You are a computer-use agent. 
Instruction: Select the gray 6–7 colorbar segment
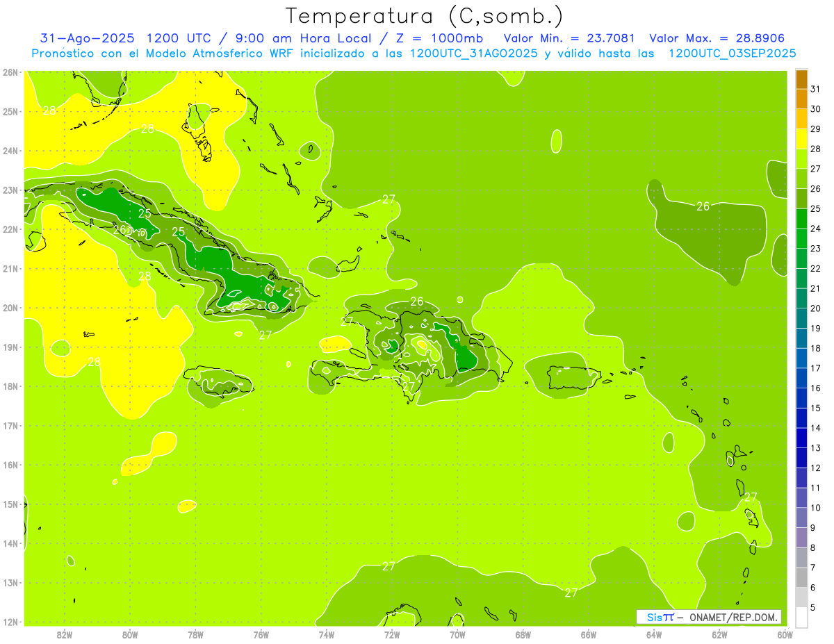click(x=801, y=577)
